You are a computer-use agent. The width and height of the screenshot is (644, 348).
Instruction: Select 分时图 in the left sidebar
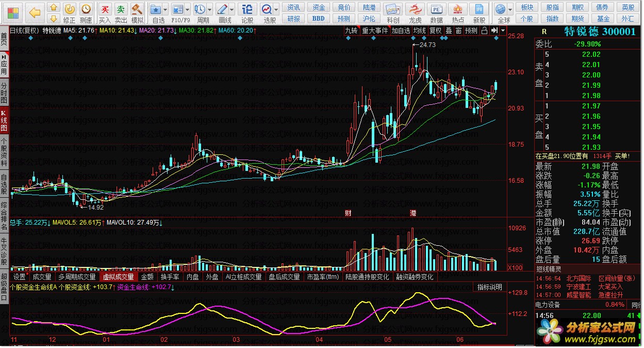coord(4,92)
